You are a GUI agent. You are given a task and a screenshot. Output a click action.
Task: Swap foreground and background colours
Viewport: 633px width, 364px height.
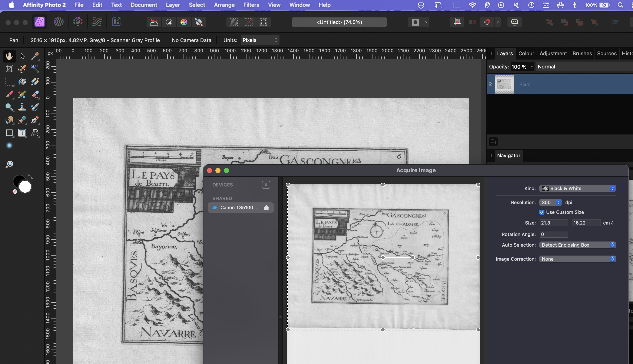30,177
